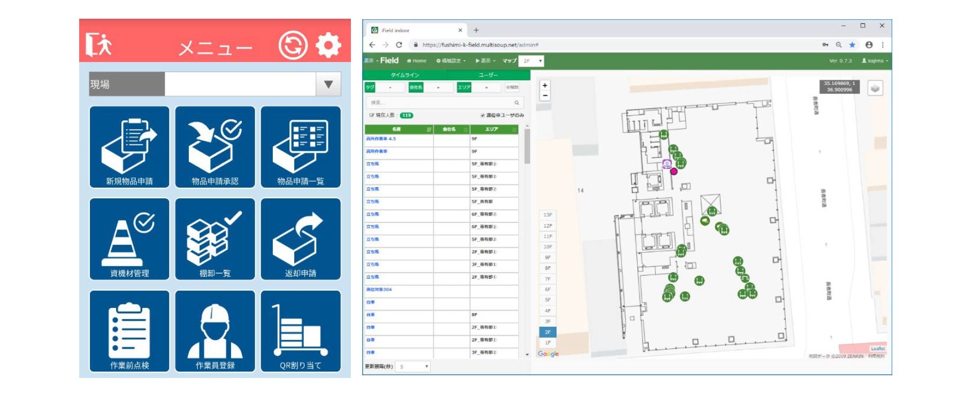Click the map layers icon
Viewport: 980px width, 394px height.
(875, 88)
